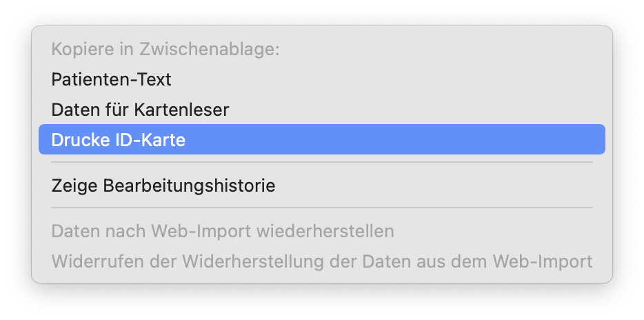Image resolution: width=644 pixels, height=320 pixels.
Task: Click the Bearbeitungshistorie item between the separators
Action: tap(163, 186)
